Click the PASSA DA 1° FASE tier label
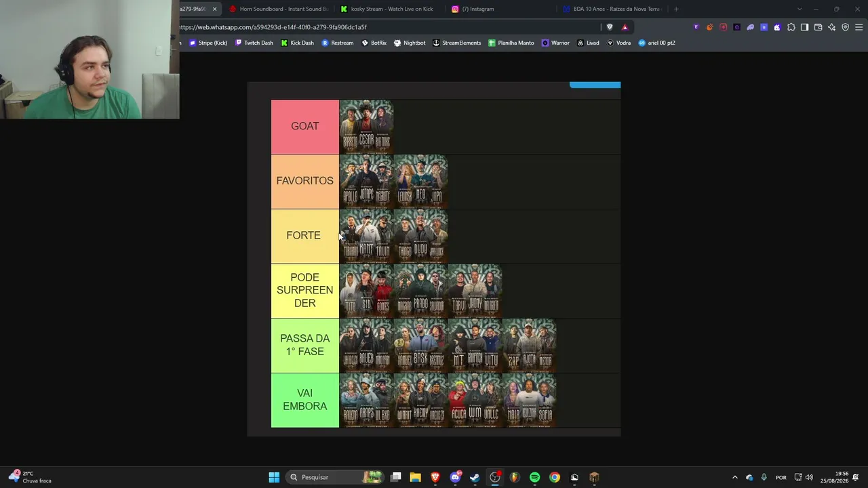 click(x=305, y=346)
